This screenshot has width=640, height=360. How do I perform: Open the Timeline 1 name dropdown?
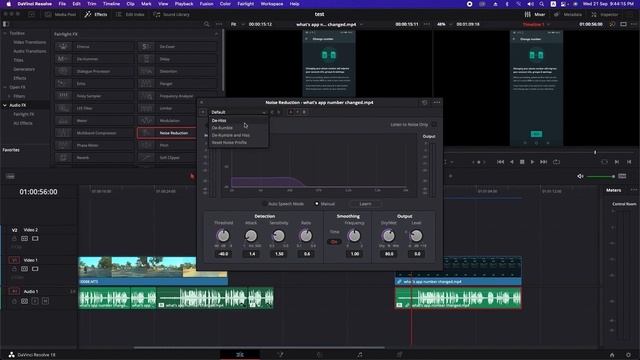point(536,24)
